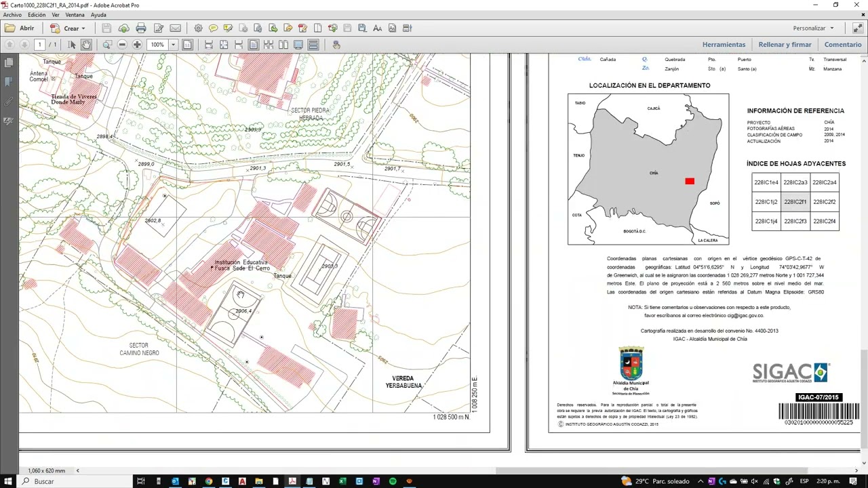Open page thumbnails panel in left sidebar
The height and width of the screenshot is (488, 868).
tap(9, 62)
